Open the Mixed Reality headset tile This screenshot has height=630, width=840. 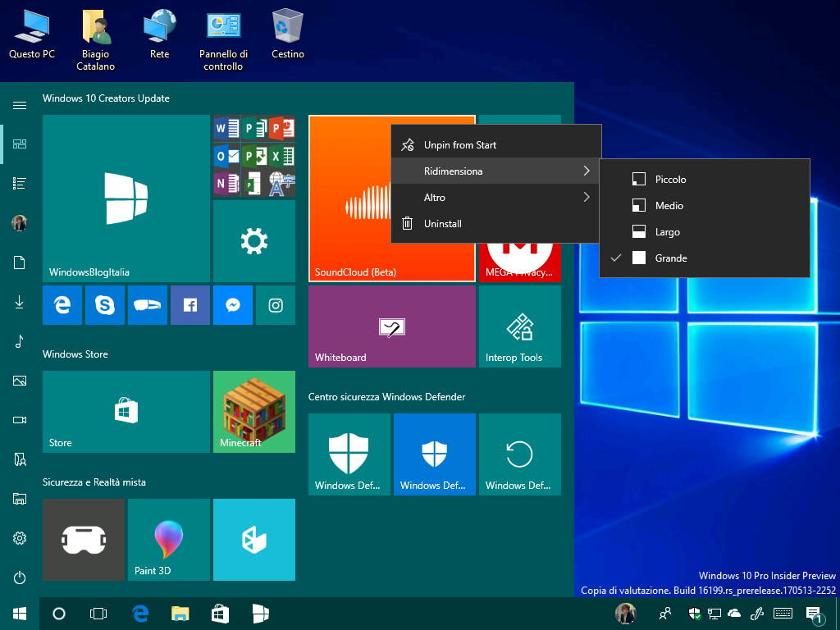point(84,540)
